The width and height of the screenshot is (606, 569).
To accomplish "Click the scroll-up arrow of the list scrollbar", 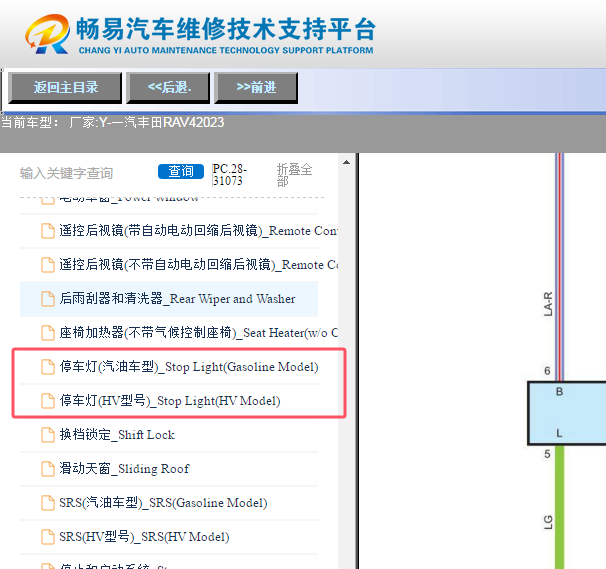I will (x=346, y=162).
